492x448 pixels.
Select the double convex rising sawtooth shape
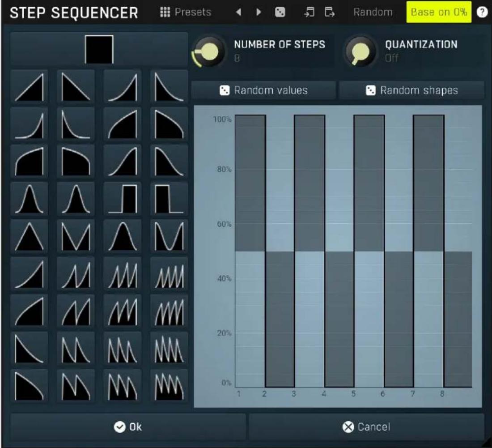tap(76, 311)
